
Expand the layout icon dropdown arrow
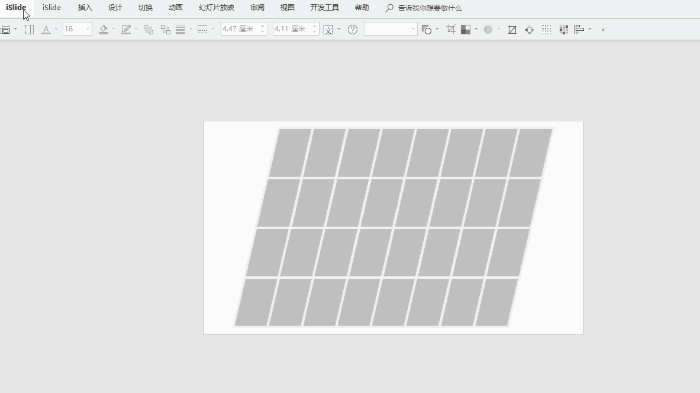point(15,29)
